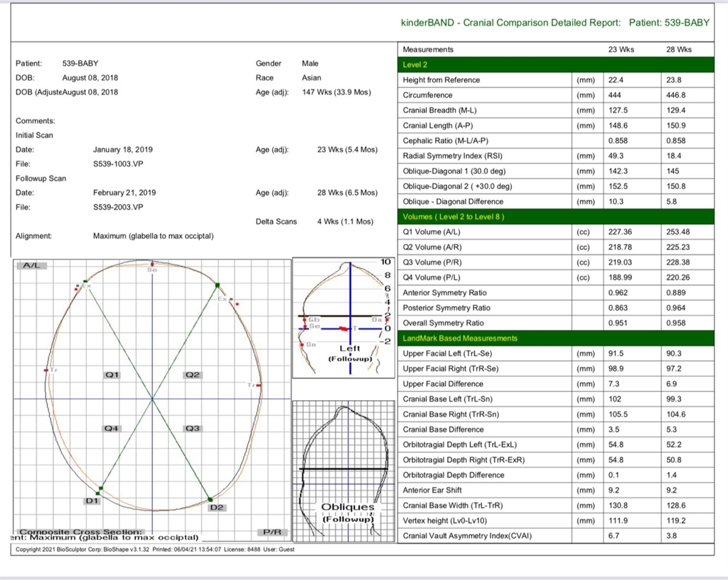Select the Q4 quadrant label
Screen dimensions: 728x580
[x=112, y=428]
